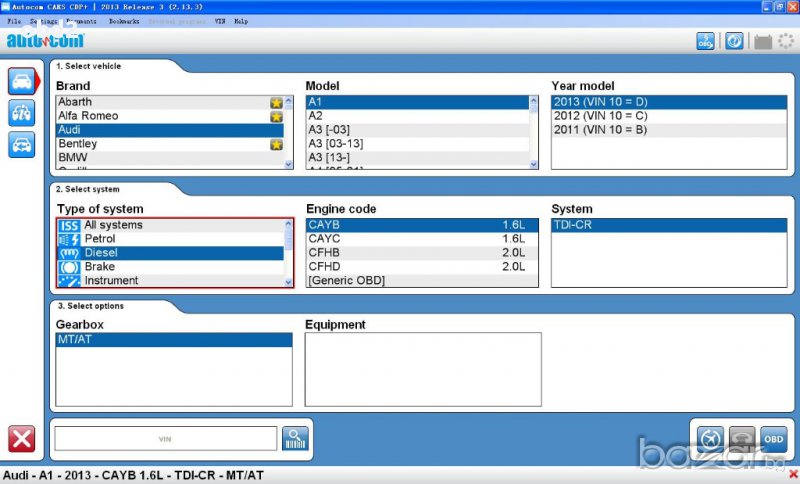800x484 pixels.
Task: Open the Bookmarks menu
Action: (x=124, y=21)
